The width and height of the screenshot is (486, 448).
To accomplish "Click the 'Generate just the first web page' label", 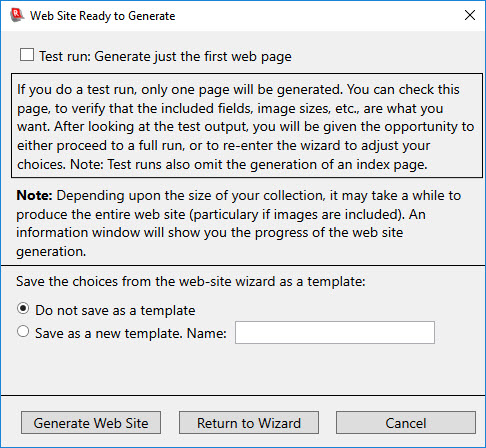I will point(193,56).
